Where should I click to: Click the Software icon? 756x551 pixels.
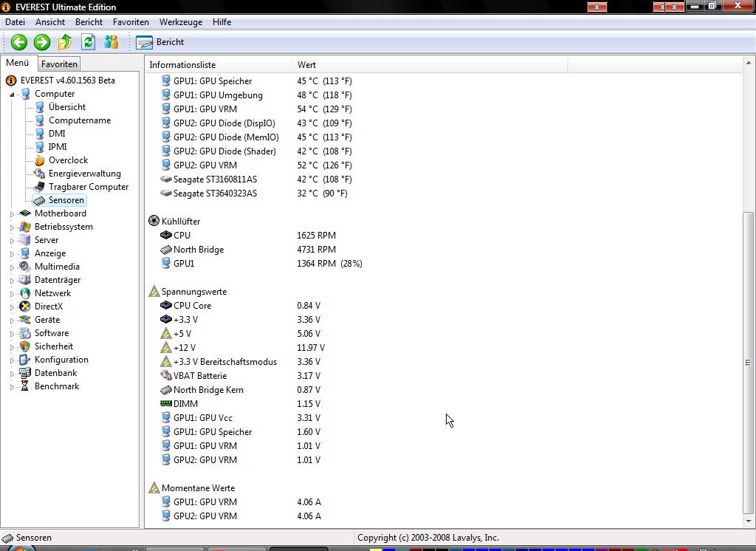25,333
